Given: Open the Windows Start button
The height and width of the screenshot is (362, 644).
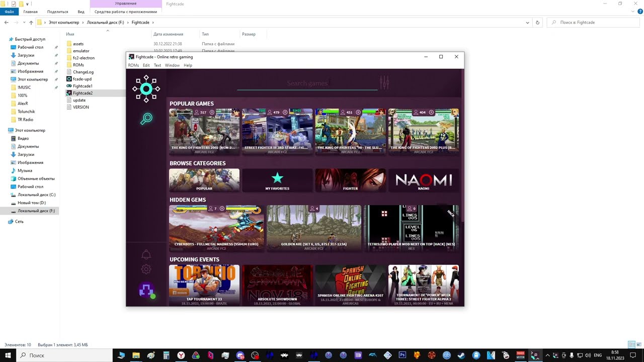Looking at the screenshot, I should [8, 355].
